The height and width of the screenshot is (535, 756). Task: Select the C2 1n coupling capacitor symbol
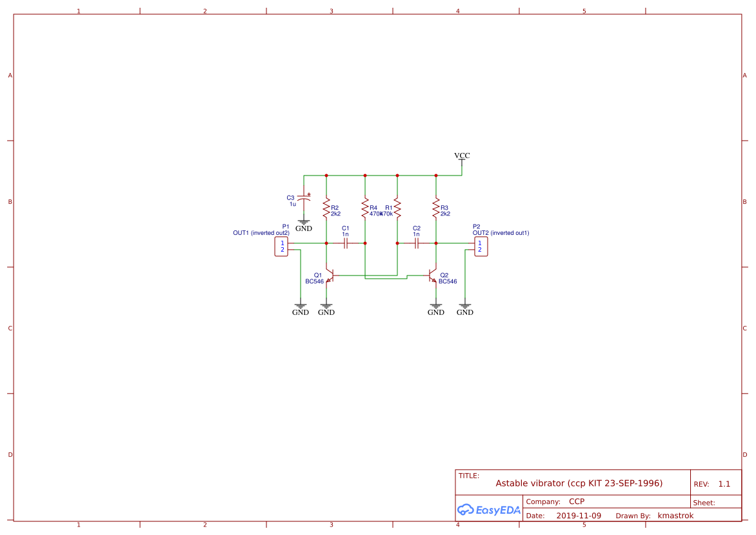[x=417, y=243]
